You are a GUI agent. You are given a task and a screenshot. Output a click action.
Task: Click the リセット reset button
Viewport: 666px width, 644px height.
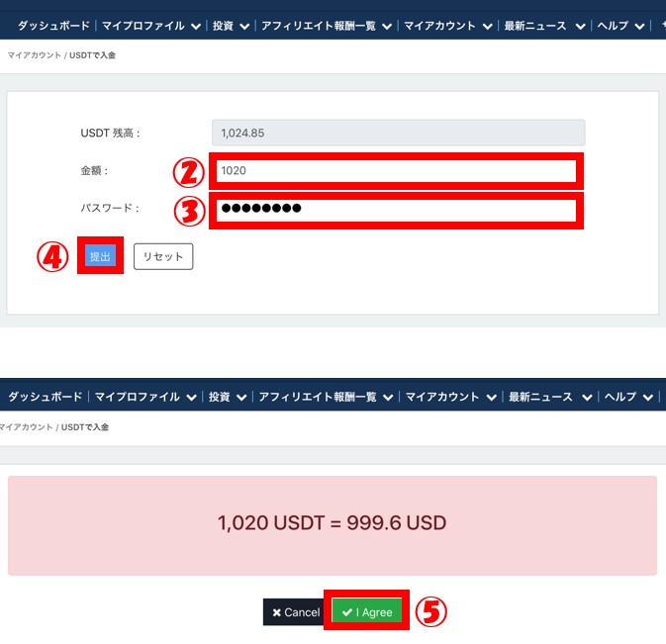click(163, 256)
